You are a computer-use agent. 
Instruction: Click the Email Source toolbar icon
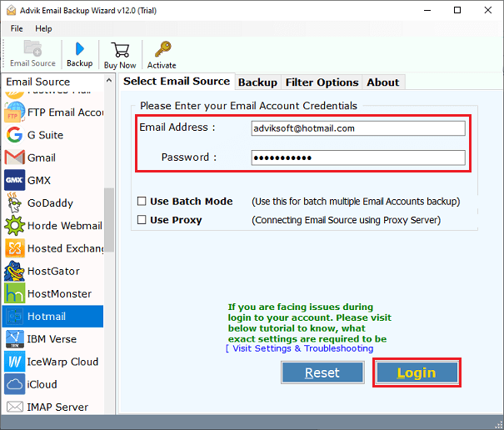tap(32, 48)
